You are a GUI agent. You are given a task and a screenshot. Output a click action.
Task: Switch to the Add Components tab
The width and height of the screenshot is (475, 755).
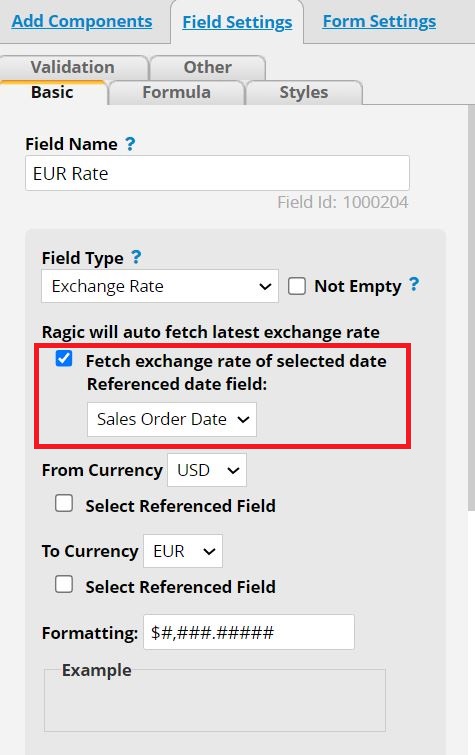tap(82, 21)
